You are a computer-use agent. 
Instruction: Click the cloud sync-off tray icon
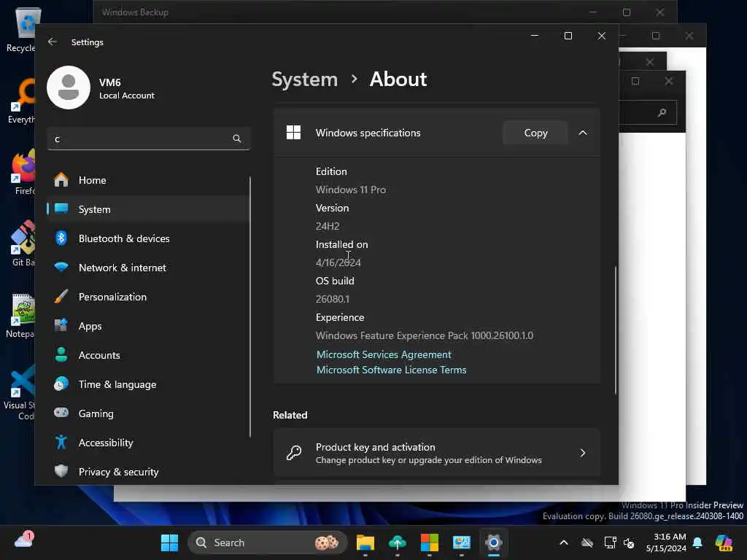(587, 542)
